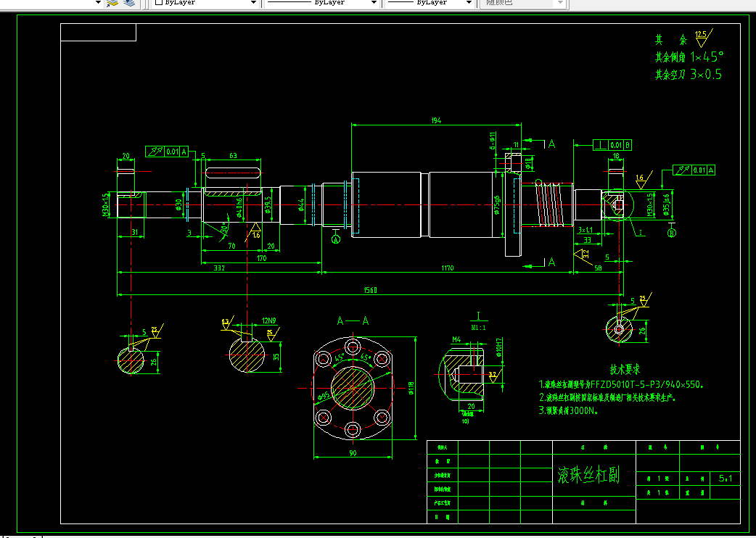Select the 3000N preload note line
This screenshot has width=756, height=538.
point(569,411)
